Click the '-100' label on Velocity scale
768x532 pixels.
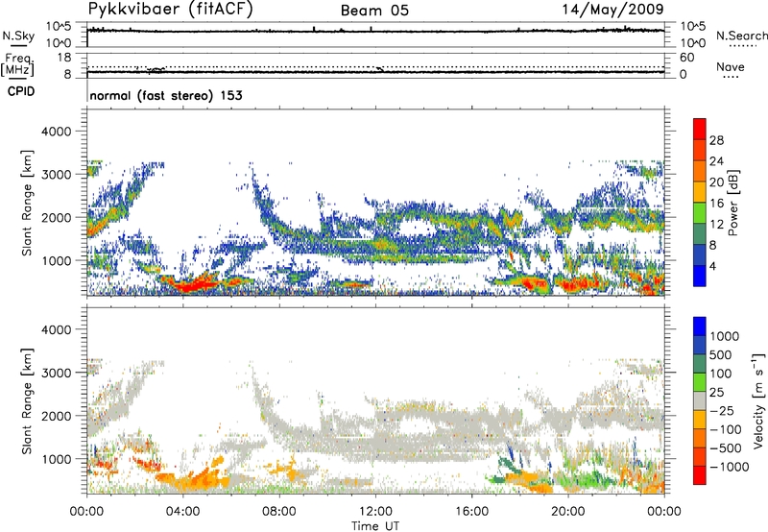726,429
